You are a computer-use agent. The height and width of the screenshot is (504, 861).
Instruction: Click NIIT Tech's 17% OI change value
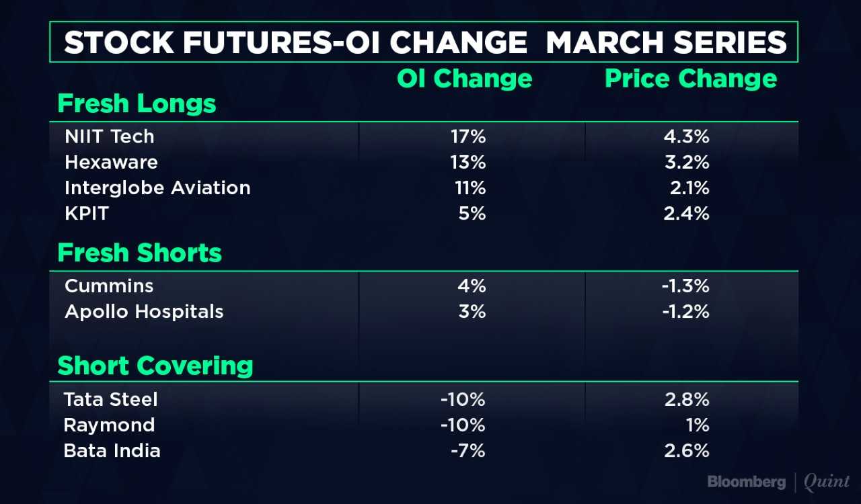point(468,136)
